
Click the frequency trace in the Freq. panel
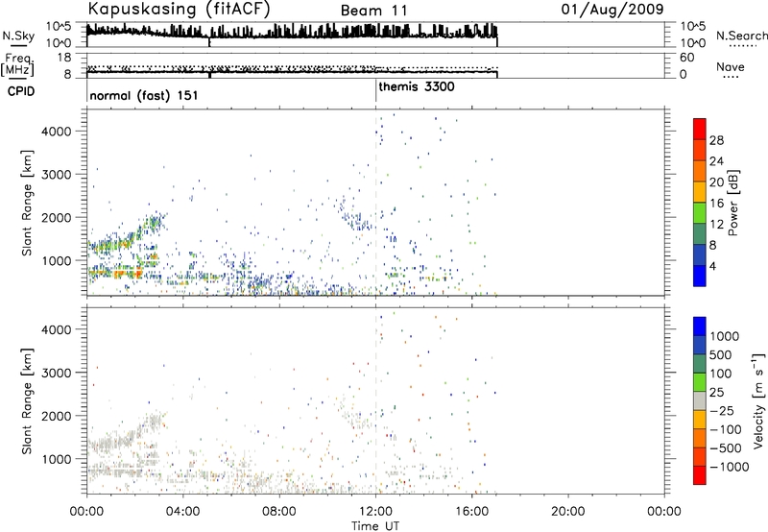tap(292, 72)
